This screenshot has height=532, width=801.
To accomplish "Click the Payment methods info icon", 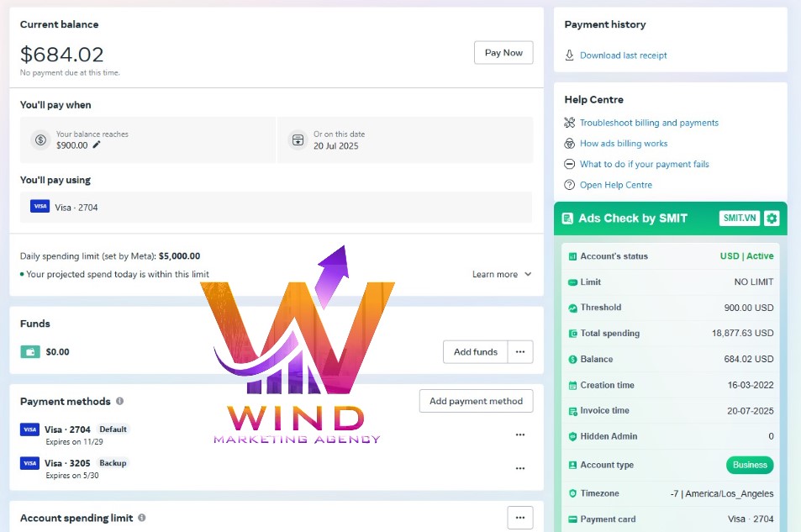I will [120, 401].
